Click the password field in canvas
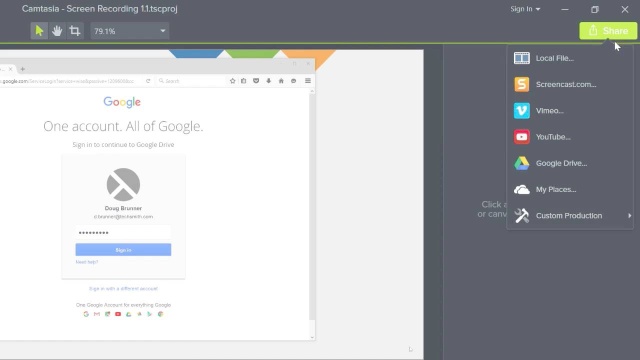This screenshot has height=360, width=640. click(123, 233)
